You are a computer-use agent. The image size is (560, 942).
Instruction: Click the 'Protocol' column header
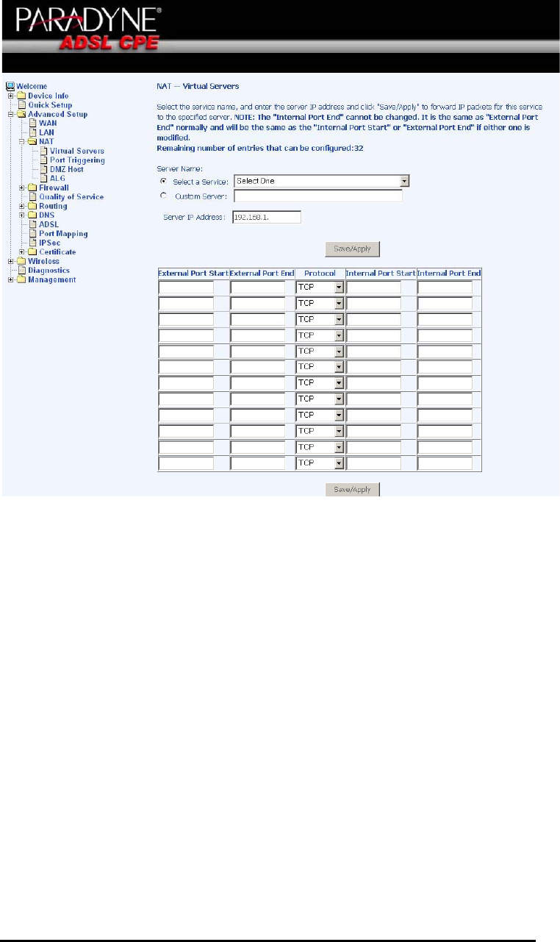pyautogui.click(x=320, y=273)
